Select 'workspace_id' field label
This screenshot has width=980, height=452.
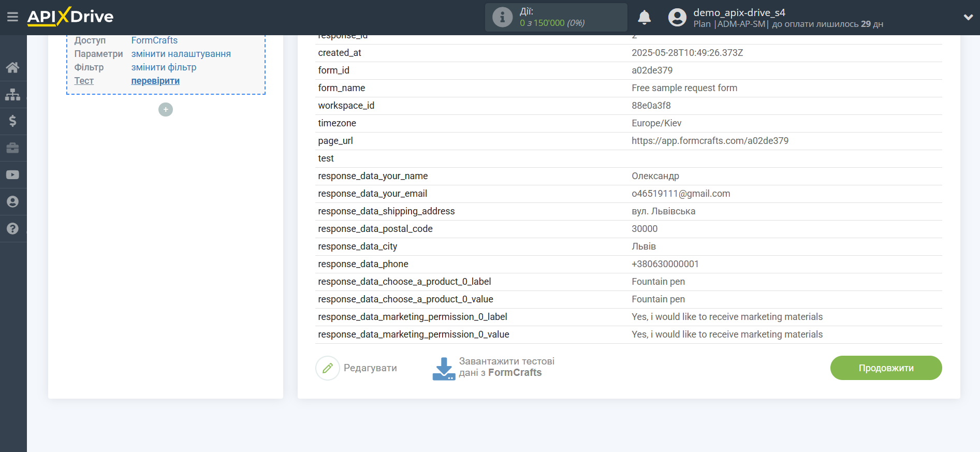coord(346,106)
